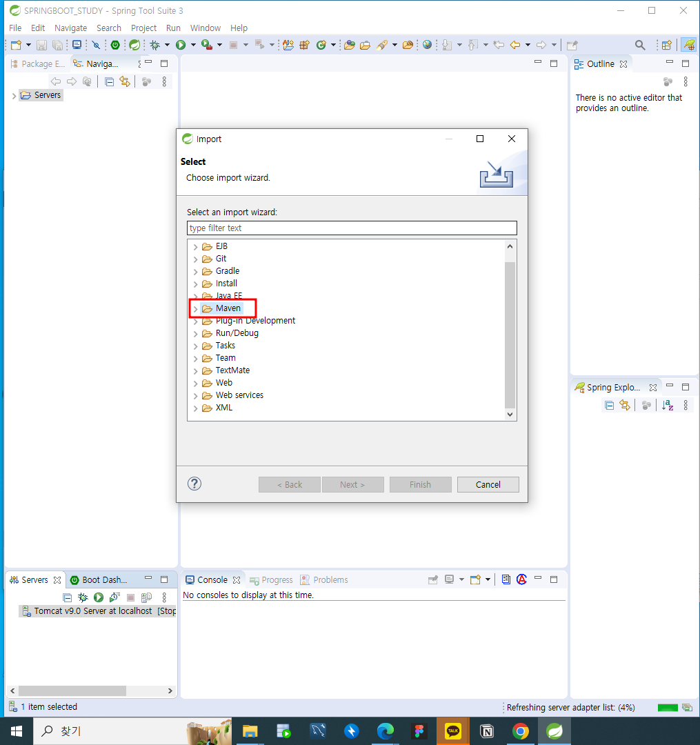Image resolution: width=700 pixels, height=745 pixels.
Task: Open the New wizard dropdown arrow
Action: pos(28,45)
